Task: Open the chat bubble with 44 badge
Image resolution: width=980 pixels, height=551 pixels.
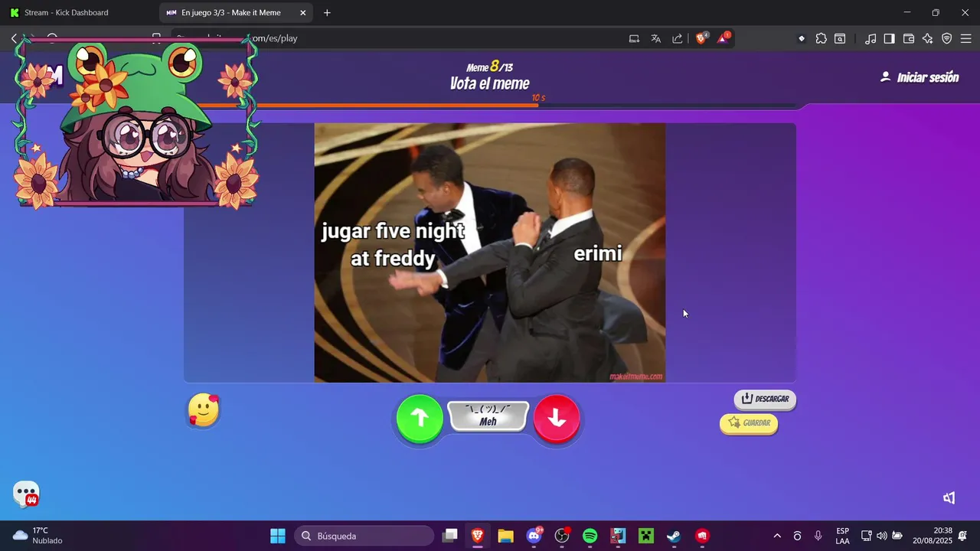Action: [x=26, y=494]
